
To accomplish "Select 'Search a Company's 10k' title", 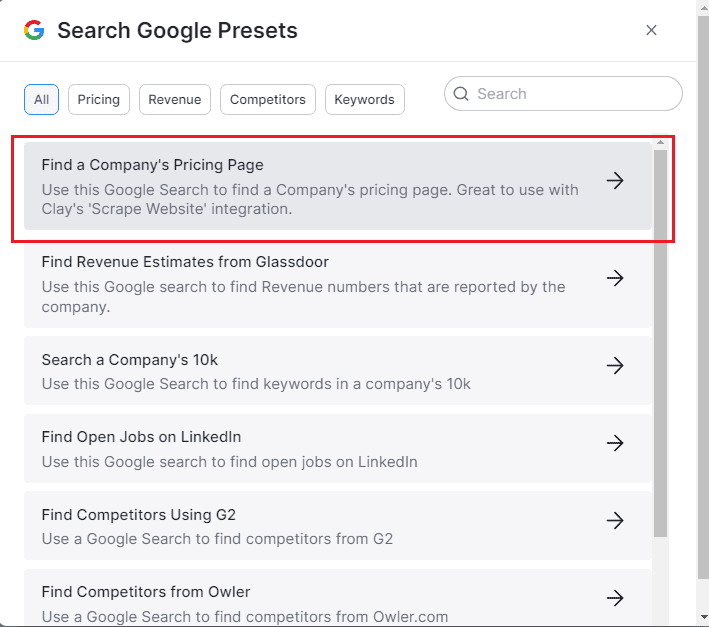I will 130,360.
